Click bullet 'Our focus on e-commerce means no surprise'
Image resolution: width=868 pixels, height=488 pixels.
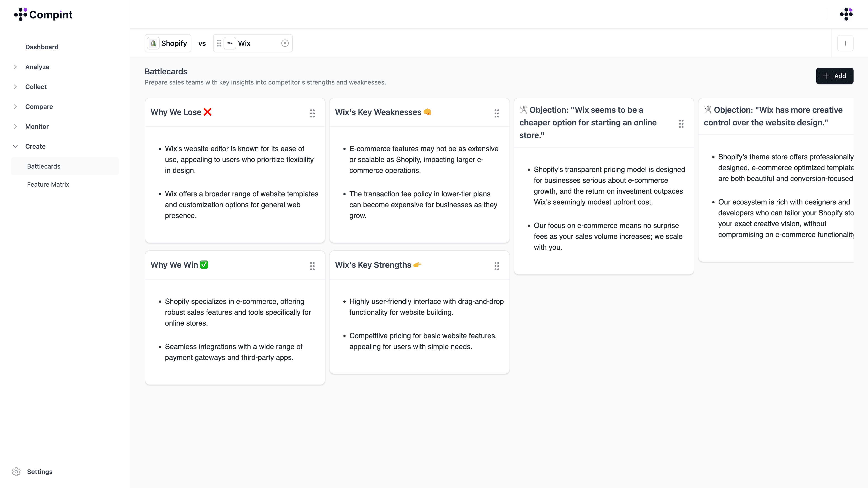click(x=608, y=236)
